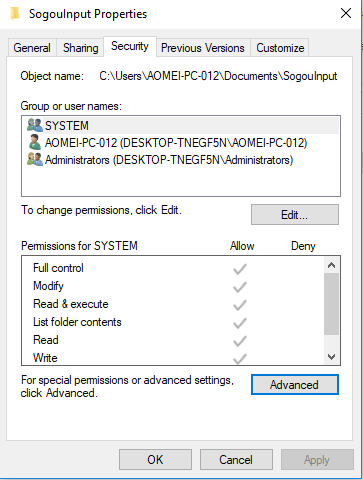Image resolution: width=363 pixels, height=480 pixels.
Task: Click the permissions list scrollbar thumb
Action: [331, 304]
